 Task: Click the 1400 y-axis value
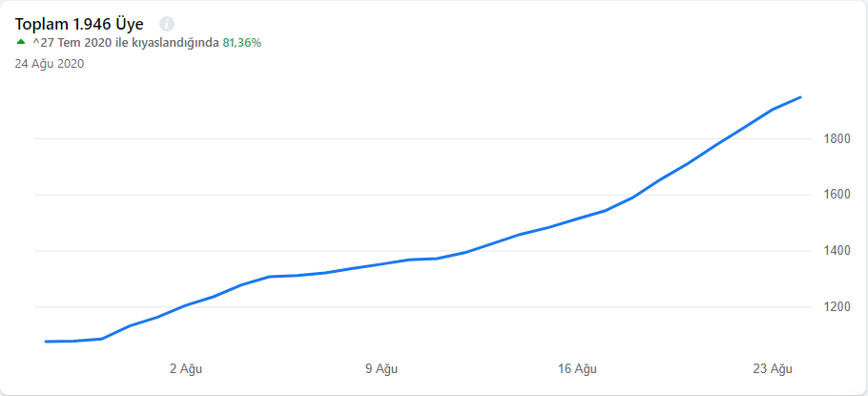(838, 250)
